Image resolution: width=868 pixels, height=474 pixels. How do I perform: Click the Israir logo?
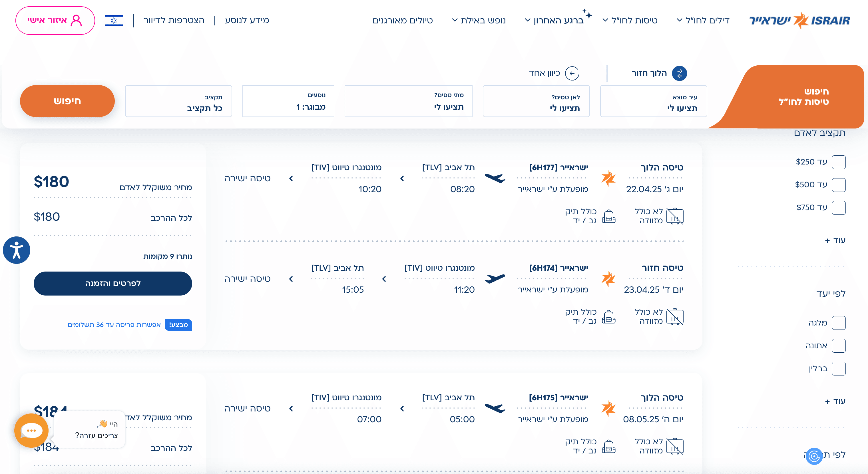tap(799, 21)
